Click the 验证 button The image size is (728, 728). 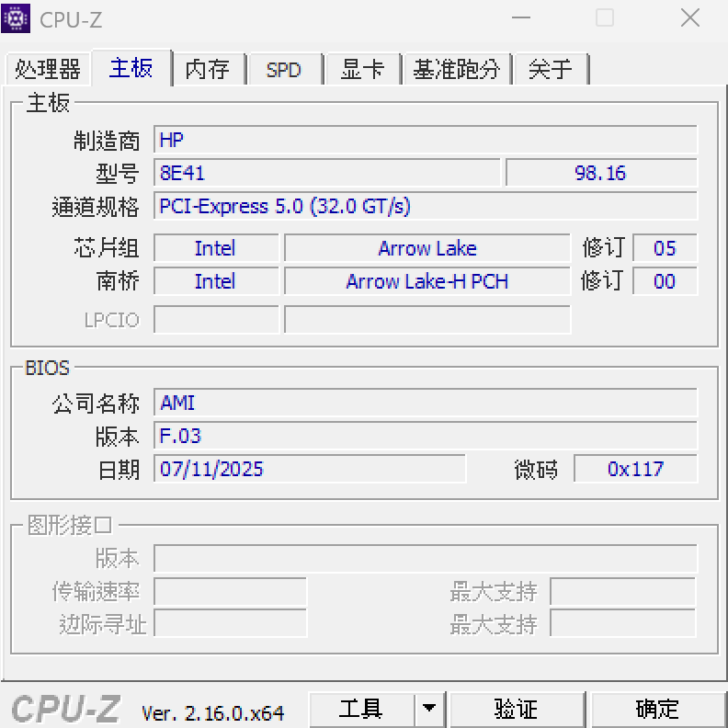coord(517,710)
